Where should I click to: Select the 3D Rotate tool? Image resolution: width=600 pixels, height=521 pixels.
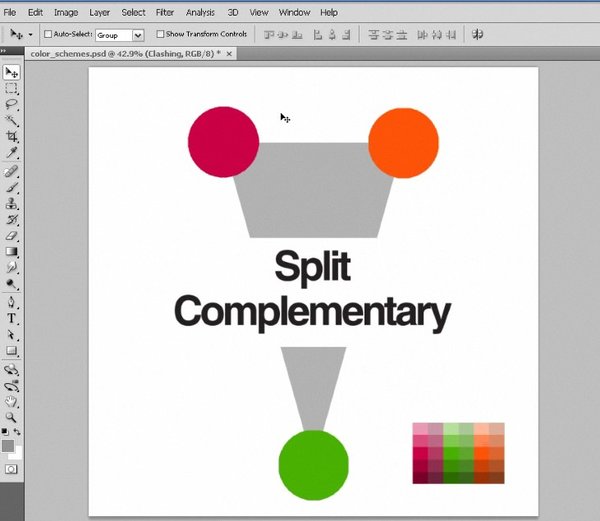coord(11,370)
